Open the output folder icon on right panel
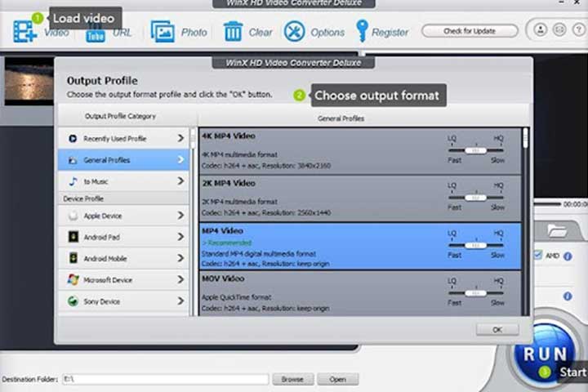 coord(557,230)
